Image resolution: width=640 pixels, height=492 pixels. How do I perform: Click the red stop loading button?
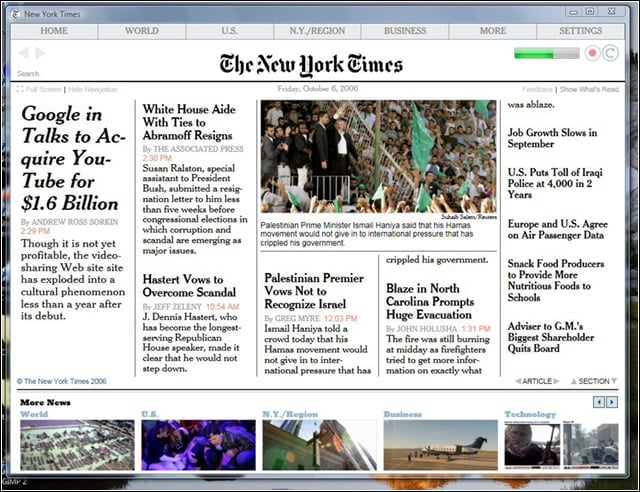[593, 53]
